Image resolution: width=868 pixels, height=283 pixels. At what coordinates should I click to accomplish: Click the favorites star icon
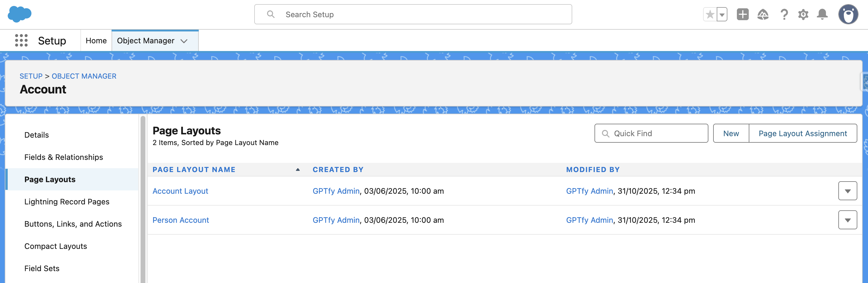[710, 15]
